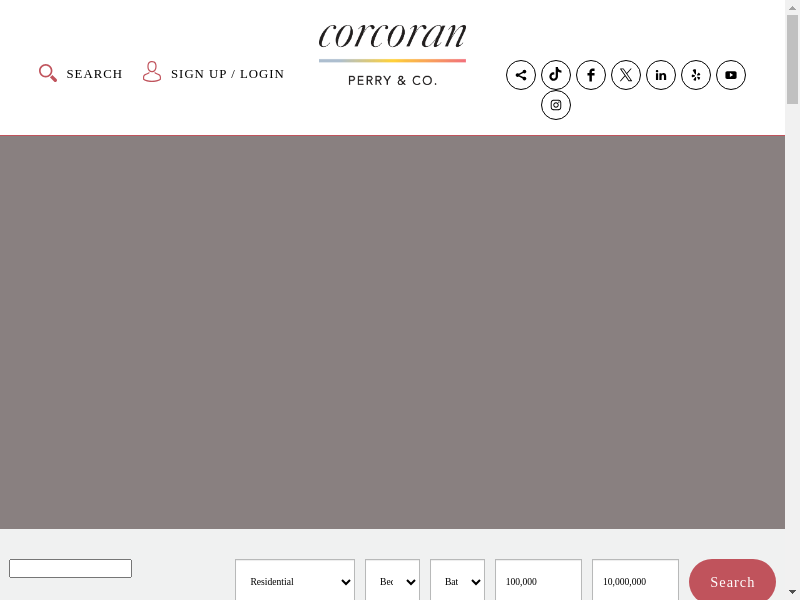Open the YouTube channel icon

click(x=731, y=75)
